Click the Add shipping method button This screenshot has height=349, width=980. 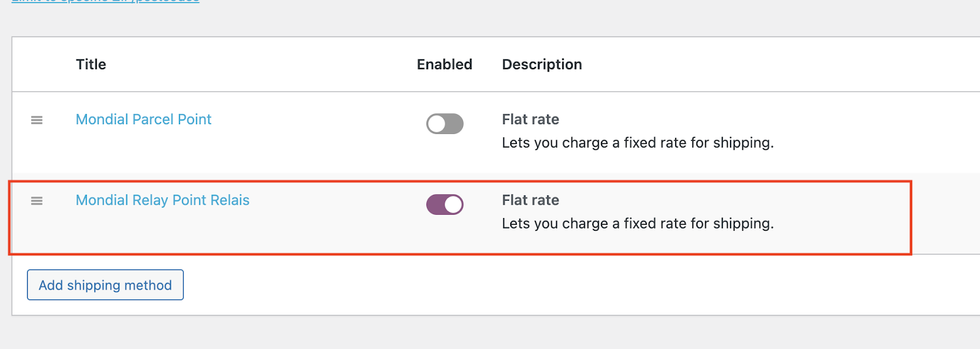coord(105,285)
